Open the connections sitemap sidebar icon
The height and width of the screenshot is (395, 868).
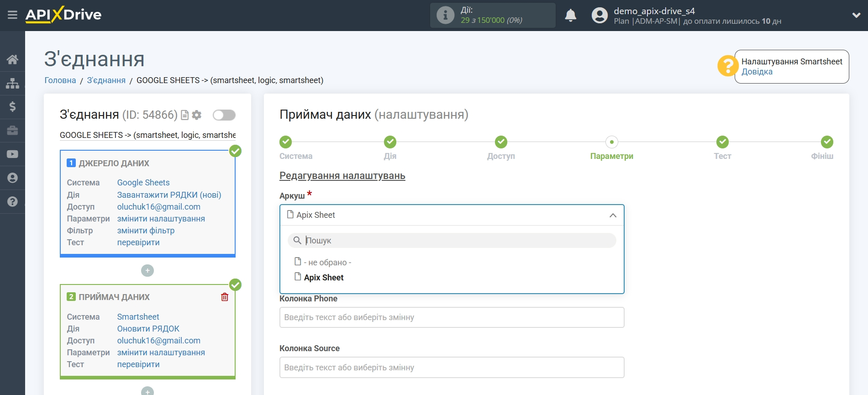pyautogui.click(x=12, y=83)
